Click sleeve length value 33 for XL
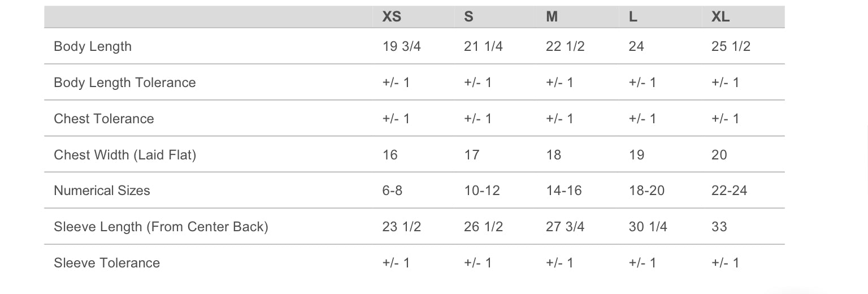Screen dimensions: 868x294 (x=719, y=227)
